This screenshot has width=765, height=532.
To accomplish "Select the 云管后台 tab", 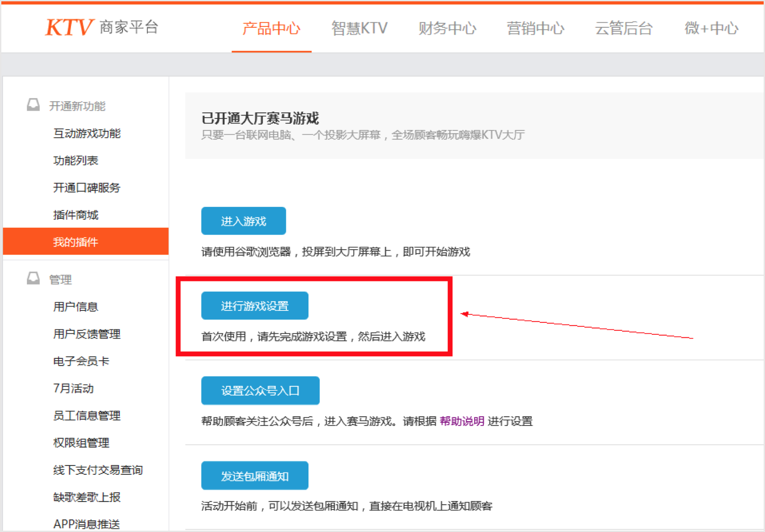I will tap(624, 29).
